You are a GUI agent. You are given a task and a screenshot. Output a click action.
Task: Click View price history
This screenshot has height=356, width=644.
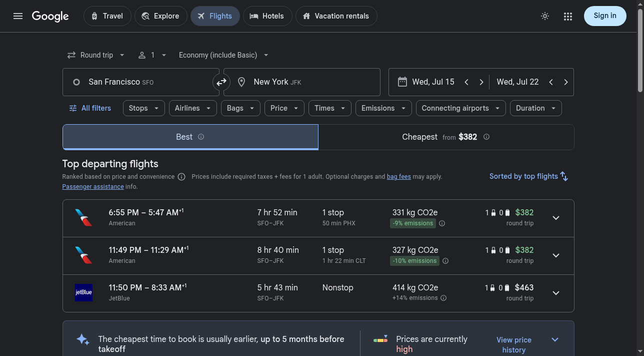pyautogui.click(x=514, y=345)
